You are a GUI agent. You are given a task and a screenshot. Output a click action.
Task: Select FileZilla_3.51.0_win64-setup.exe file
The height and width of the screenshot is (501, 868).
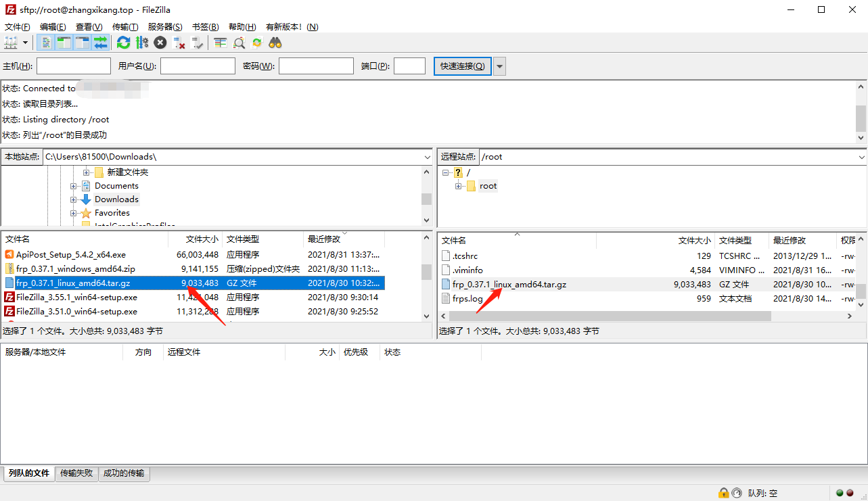193,312
